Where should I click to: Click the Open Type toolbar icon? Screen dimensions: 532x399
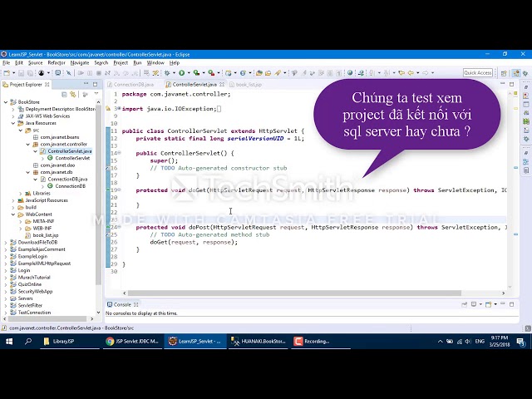pyautogui.click(x=259, y=73)
